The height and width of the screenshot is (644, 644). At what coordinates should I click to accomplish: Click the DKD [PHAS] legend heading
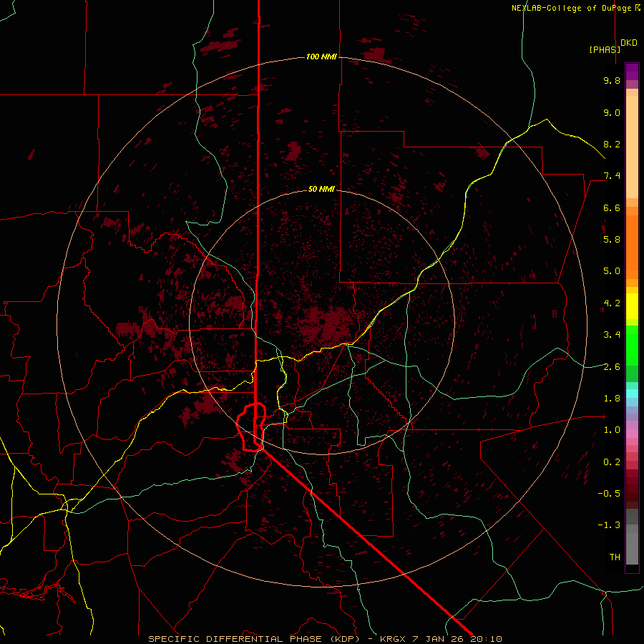pos(613,46)
